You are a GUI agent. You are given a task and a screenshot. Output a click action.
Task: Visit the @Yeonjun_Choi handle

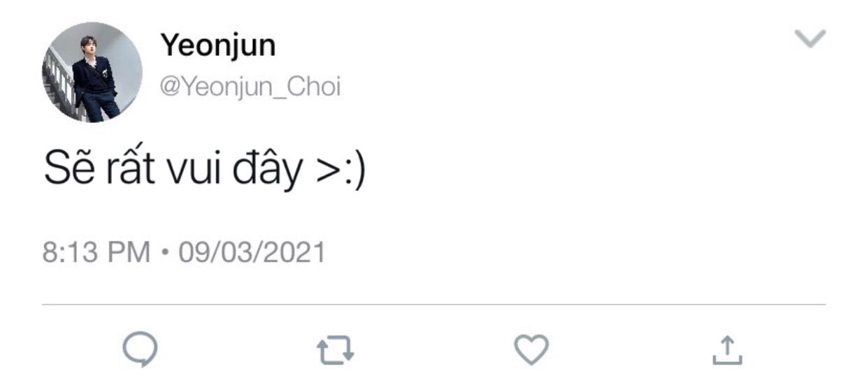coord(251,87)
